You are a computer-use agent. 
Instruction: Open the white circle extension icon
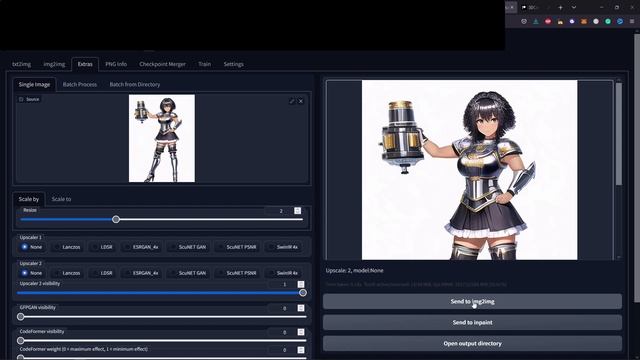point(596,21)
